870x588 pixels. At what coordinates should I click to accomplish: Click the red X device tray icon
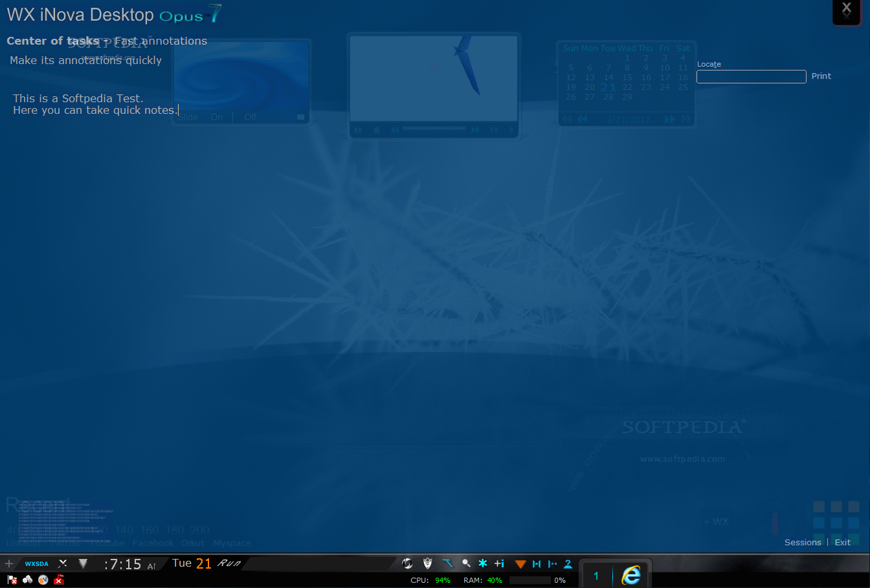tap(59, 580)
